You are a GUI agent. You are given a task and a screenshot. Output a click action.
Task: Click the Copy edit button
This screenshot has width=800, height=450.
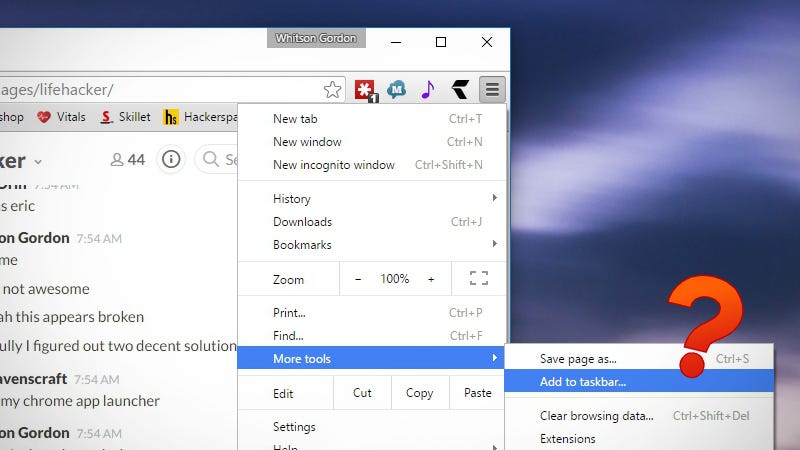coord(420,393)
